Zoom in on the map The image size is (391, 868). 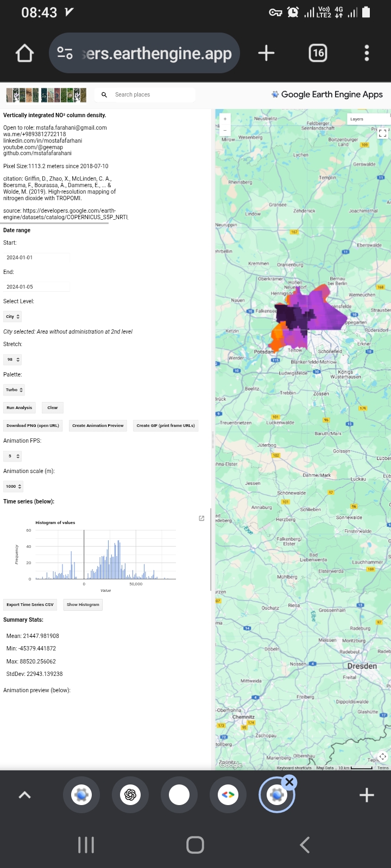click(225, 119)
